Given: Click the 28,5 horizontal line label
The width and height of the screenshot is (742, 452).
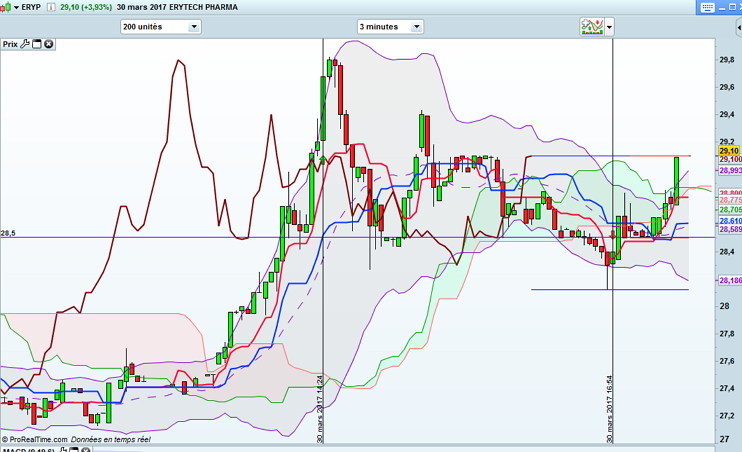Looking at the screenshot, I should coord(8,233).
